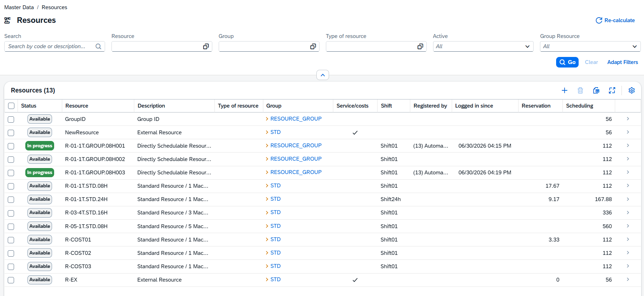Open STD group link in R-EX row

click(276, 279)
